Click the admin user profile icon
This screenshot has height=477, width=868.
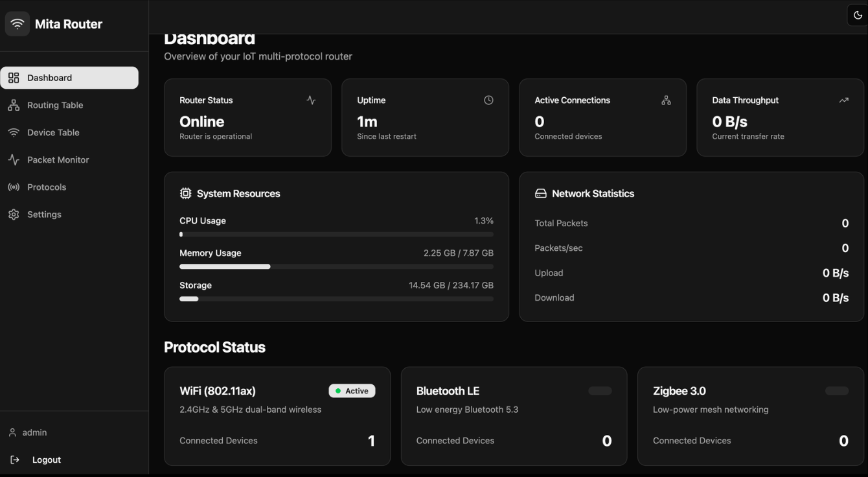point(12,432)
